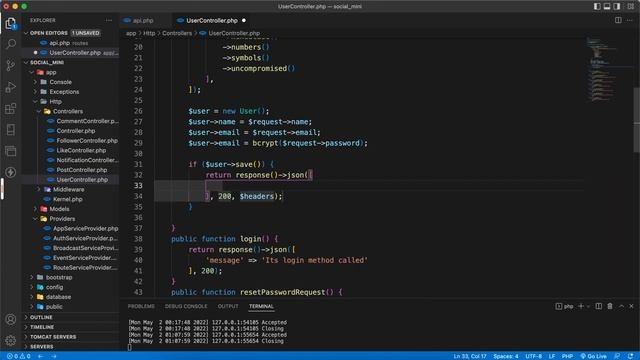Click the feedback icon in status bar
Viewport: 640px width, 360px height.
click(x=617, y=356)
